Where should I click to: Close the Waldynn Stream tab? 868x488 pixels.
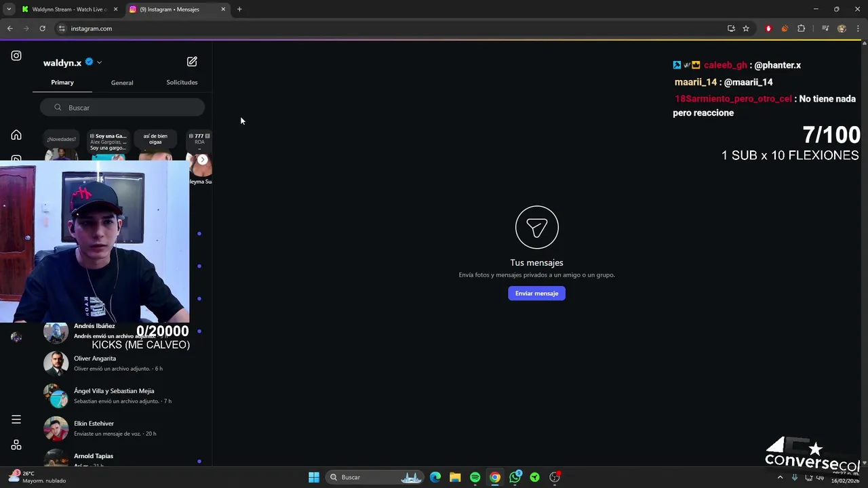click(x=115, y=9)
